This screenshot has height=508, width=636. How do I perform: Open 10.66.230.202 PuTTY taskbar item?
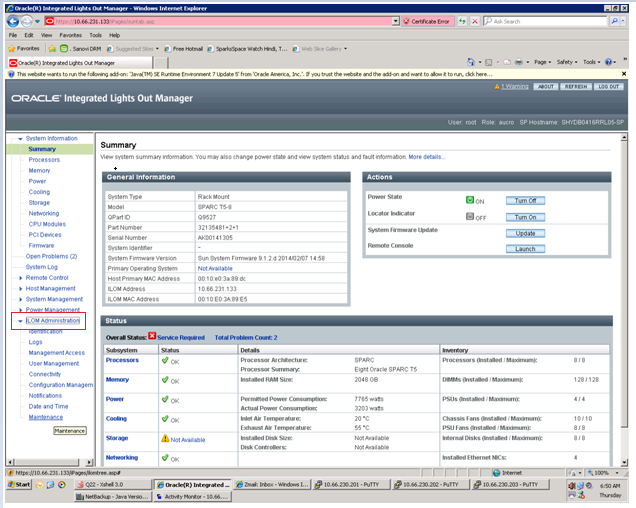pyautogui.click(x=431, y=484)
